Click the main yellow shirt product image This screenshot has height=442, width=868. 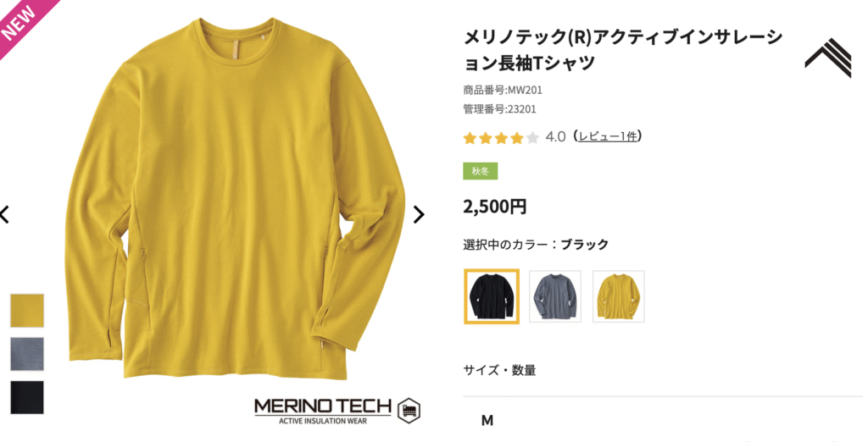tap(236, 199)
